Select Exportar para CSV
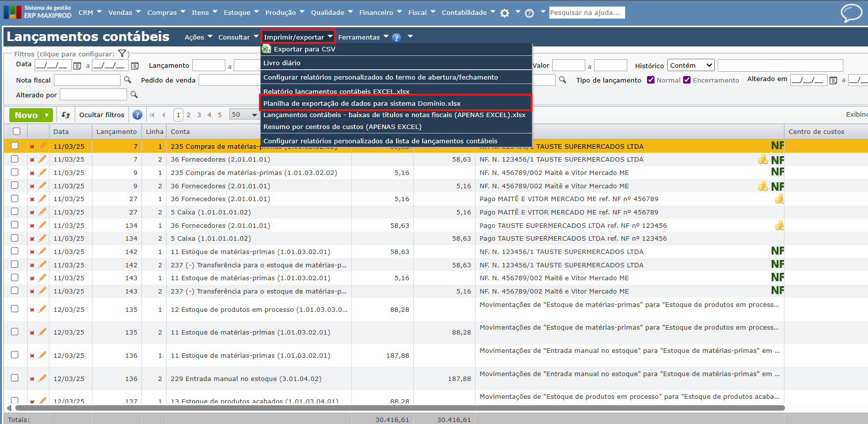868x424 pixels. click(x=396, y=49)
